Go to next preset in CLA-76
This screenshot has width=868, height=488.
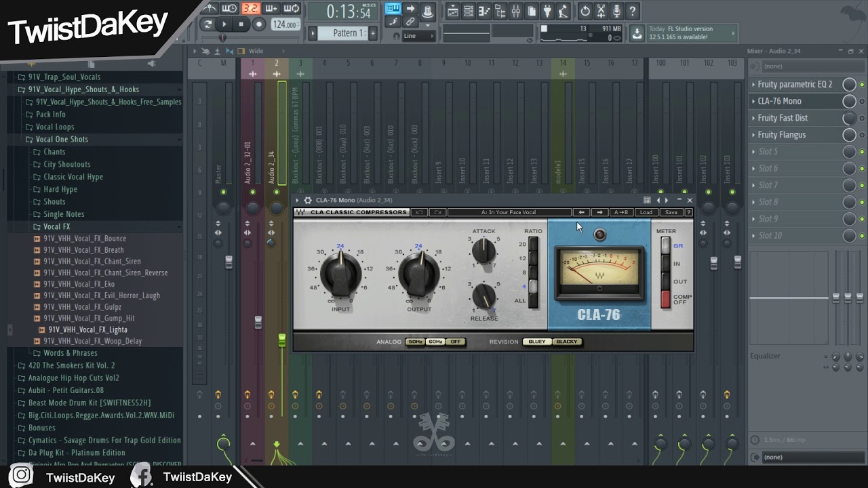tap(599, 212)
